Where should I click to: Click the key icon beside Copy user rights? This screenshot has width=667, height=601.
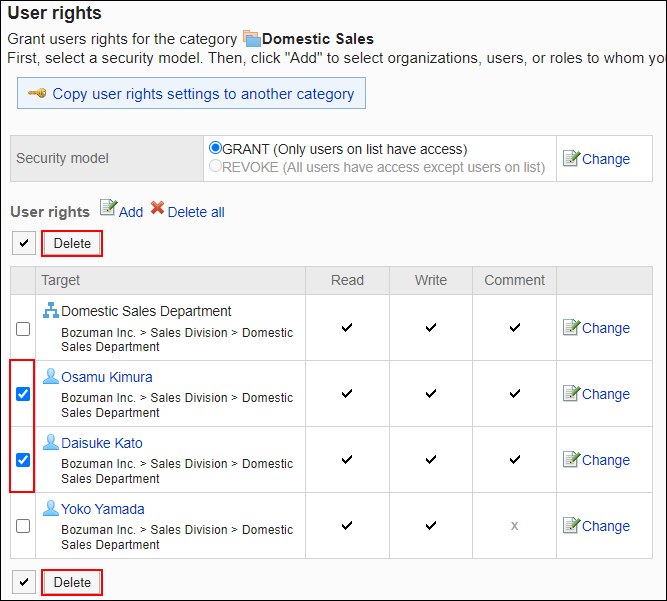pyautogui.click(x=37, y=93)
